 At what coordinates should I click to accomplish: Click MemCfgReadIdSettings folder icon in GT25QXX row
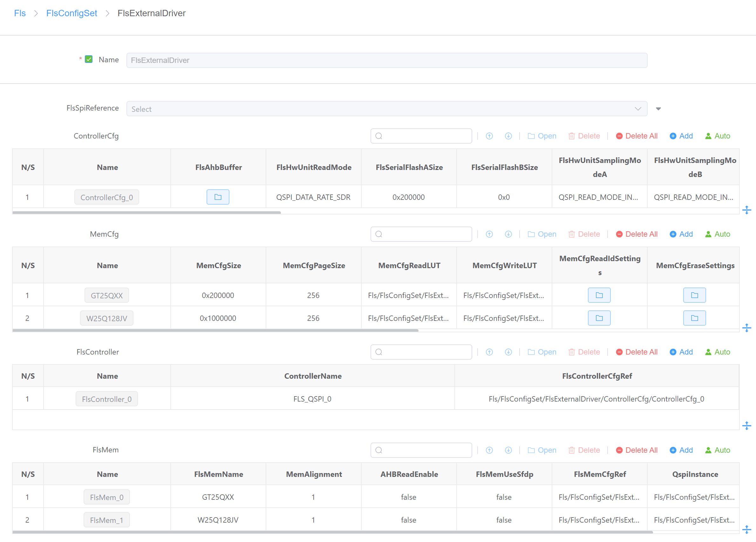[x=599, y=295]
